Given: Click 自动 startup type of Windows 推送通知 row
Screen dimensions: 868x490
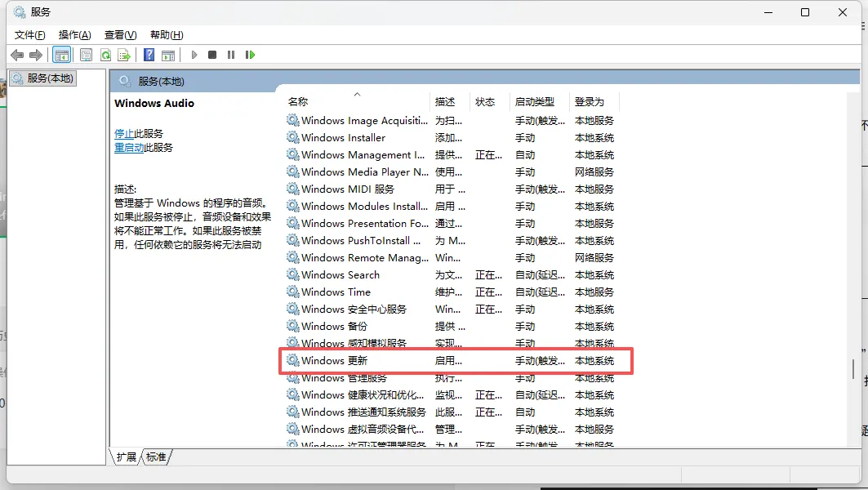Looking at the screenshot, I should (525, 412).
